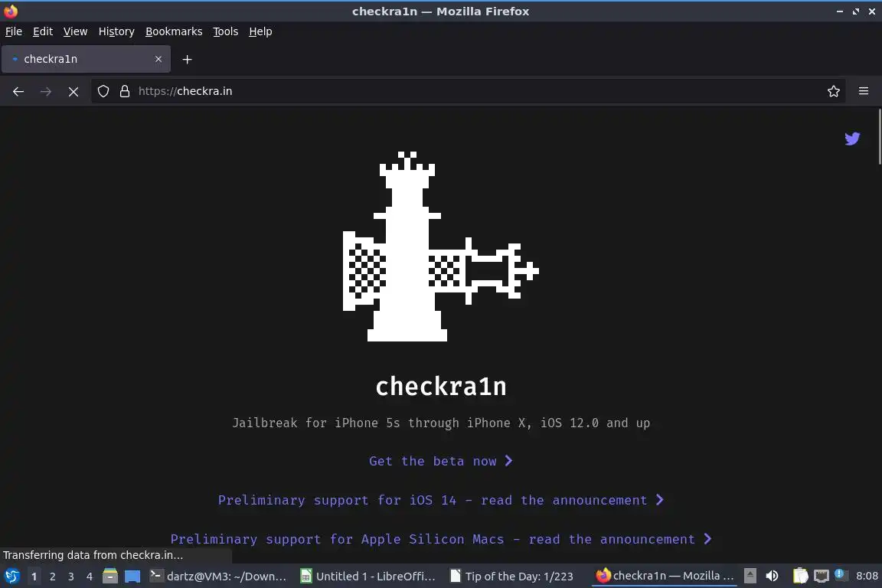The image size is (882, 588).
Task: Open the volume speaker tray icon
Action: 773,577
